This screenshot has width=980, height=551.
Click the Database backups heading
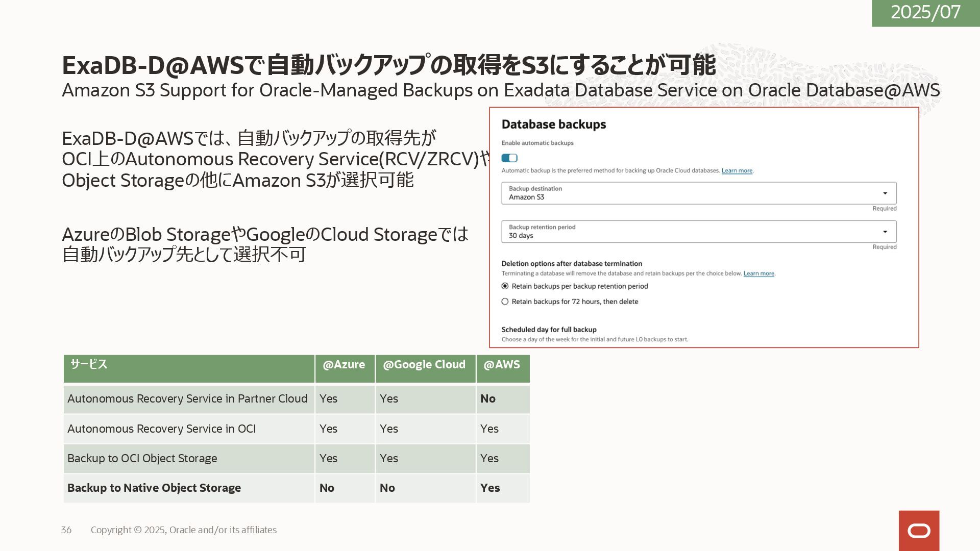click(554, 124)
